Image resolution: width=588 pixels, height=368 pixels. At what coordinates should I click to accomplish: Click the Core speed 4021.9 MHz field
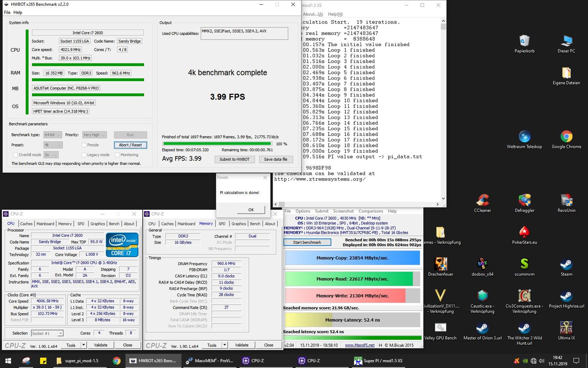[70, 50]
